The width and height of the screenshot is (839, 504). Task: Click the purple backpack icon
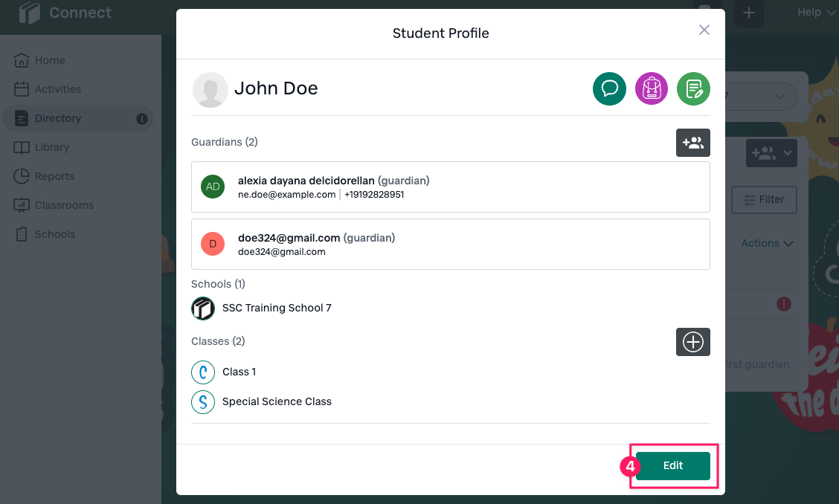pyautogui.click(x=651, y=88)
